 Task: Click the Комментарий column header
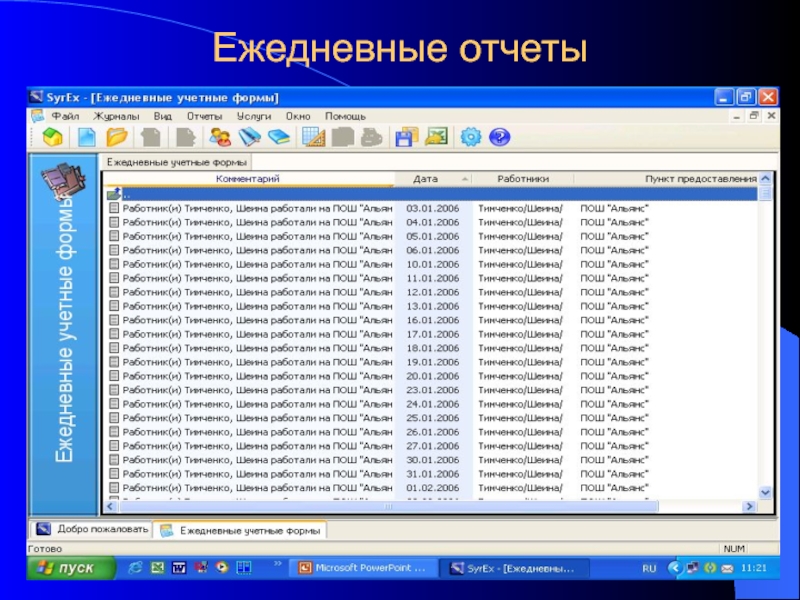247,178
